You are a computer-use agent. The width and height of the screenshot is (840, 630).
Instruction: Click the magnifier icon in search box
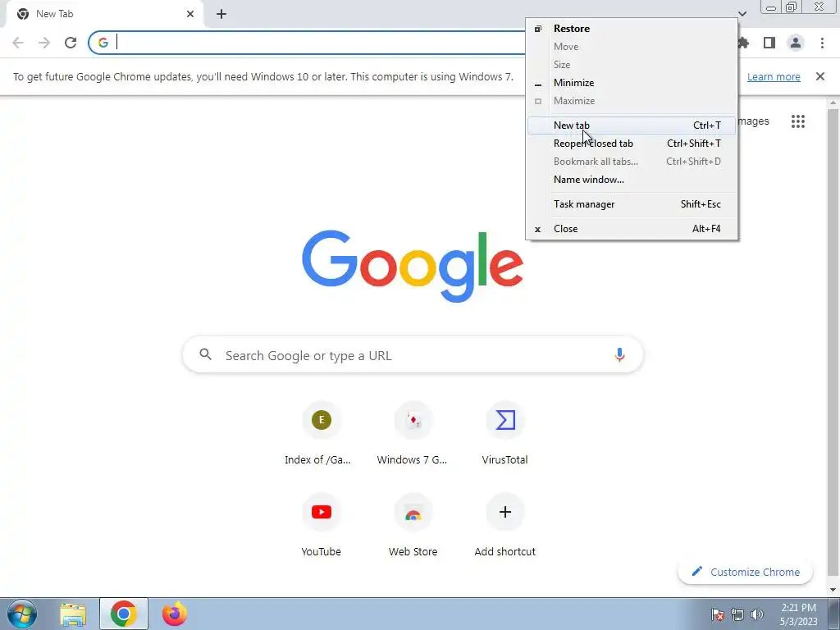click(x=206, y=354)
